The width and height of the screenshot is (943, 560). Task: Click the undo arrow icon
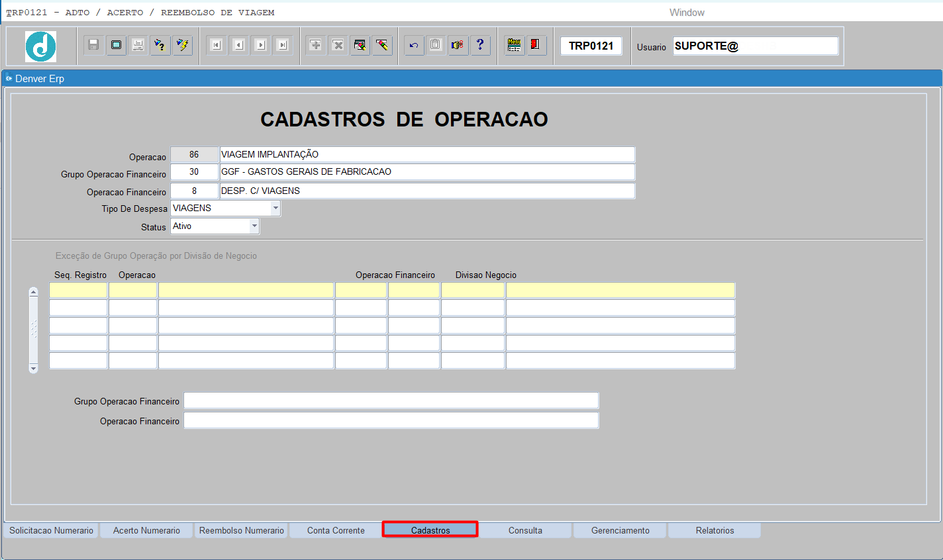pos(414,45)
